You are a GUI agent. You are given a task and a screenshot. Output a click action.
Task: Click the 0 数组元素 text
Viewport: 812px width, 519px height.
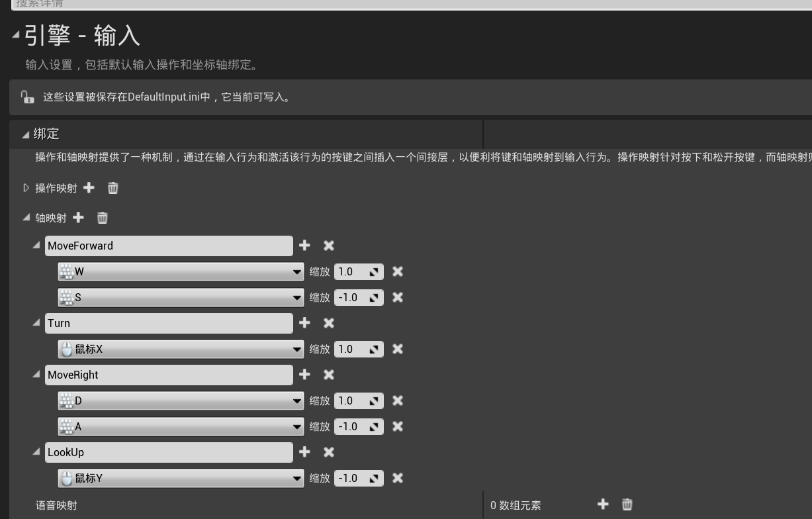516,505
